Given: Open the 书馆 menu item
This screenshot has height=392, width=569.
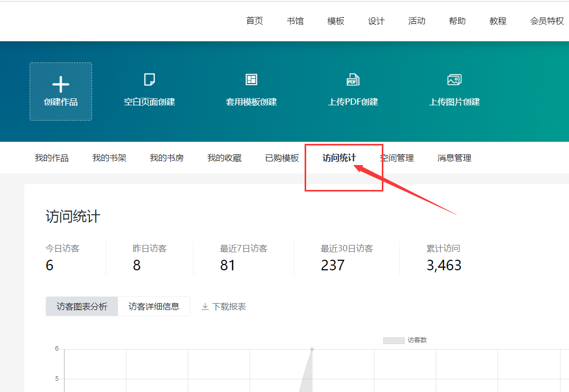Looking at the screenshot, I should pyautogui.click(x=295, y=21).
